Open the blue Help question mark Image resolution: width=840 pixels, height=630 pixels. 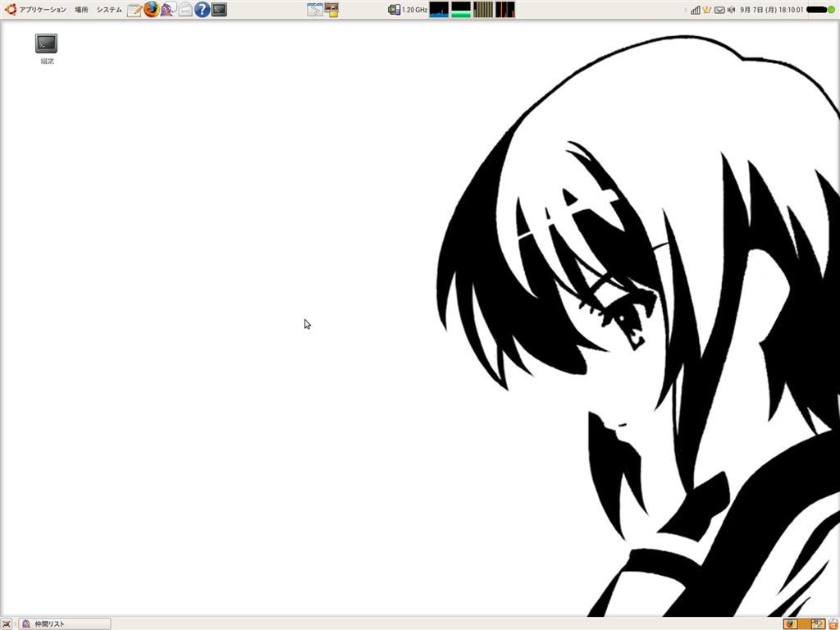pos(202,10)
